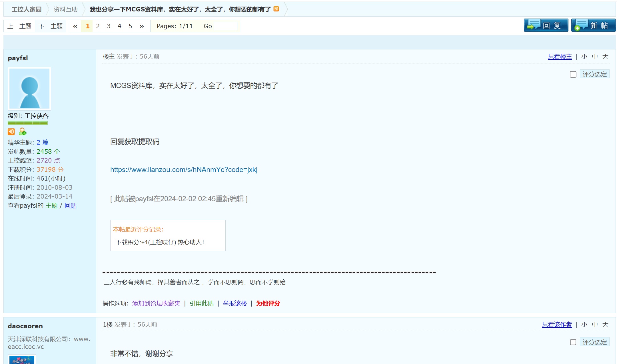Go to 下一主题 next topic
The image size is (617, 364).
pos(51,26)
